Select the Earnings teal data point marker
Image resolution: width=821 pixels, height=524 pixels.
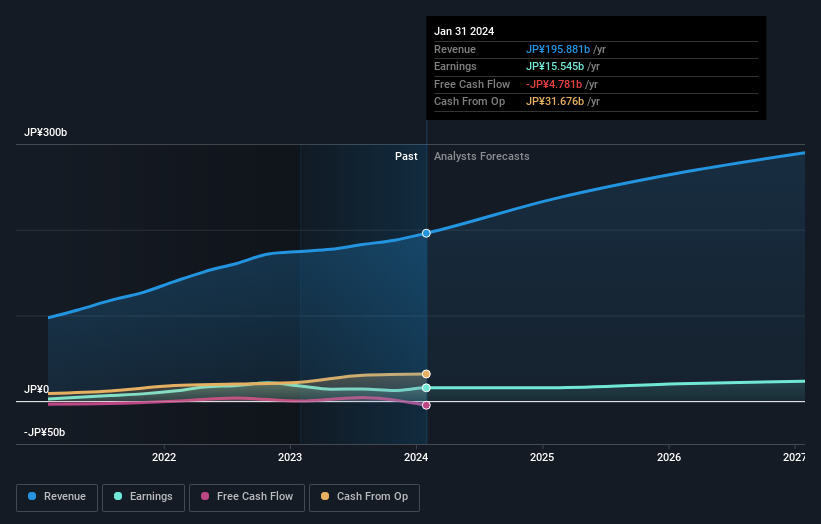click(426, 387)
